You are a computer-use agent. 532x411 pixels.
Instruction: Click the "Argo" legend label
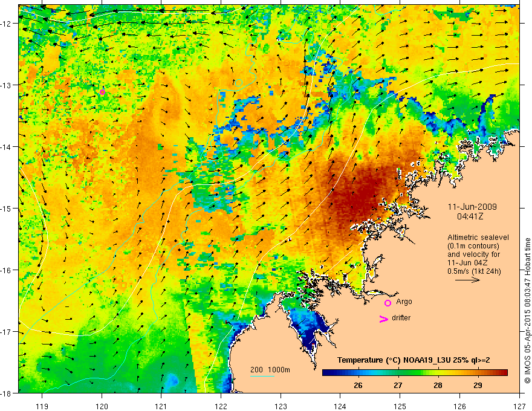coord(404,302)
